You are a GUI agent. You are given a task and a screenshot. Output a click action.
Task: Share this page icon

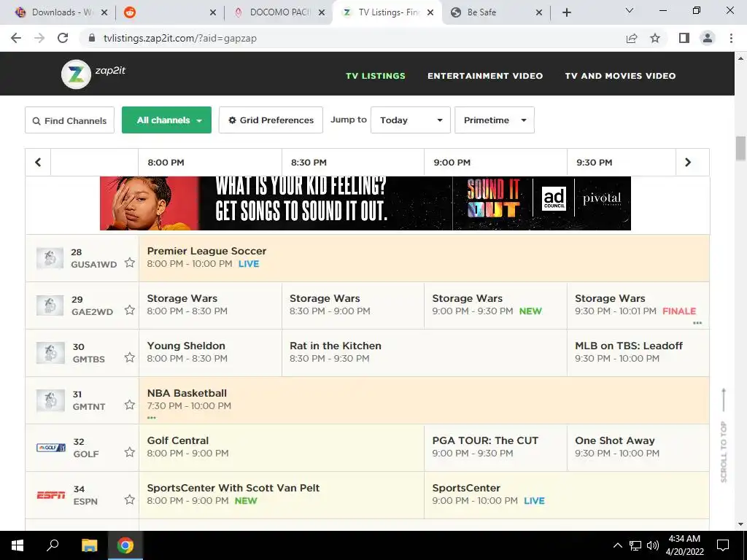[632, 38]
